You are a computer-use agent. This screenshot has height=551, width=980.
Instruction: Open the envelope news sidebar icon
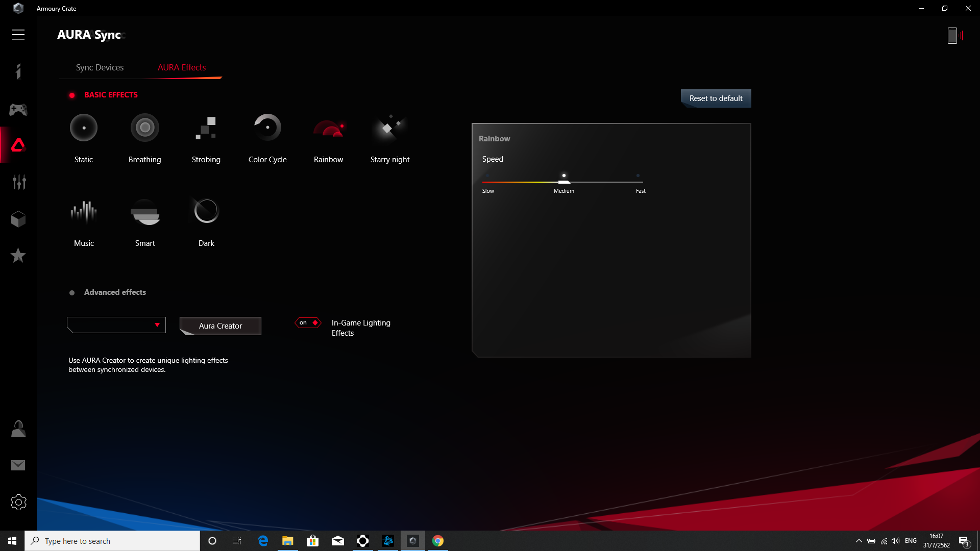(x=18, y=465)
